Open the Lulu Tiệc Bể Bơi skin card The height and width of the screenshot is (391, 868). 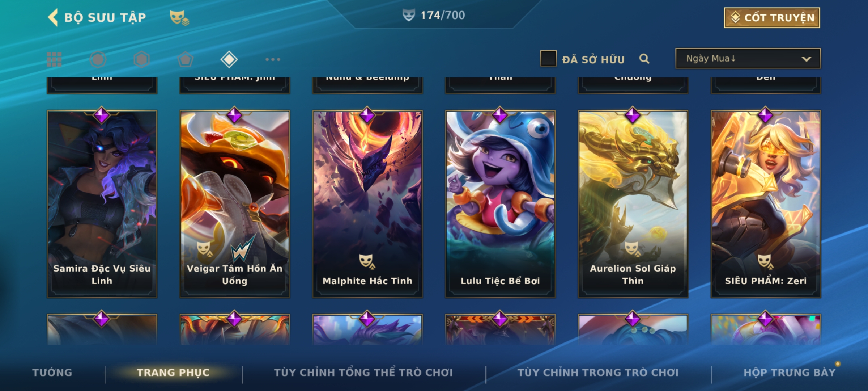[500, 204]
